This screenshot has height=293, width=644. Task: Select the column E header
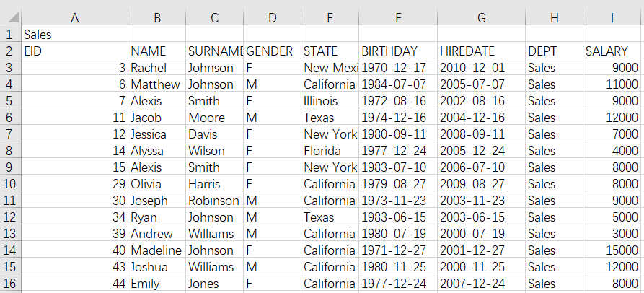point(330,17)
